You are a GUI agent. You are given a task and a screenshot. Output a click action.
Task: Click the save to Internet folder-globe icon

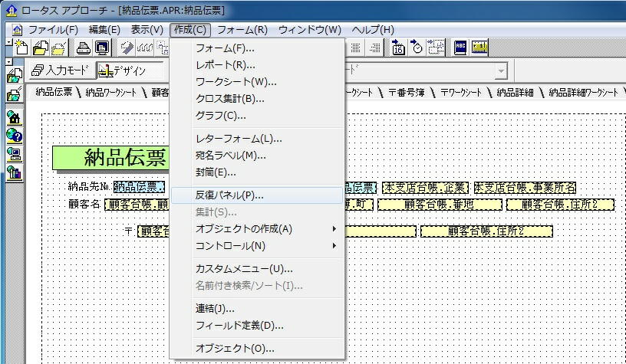coord(15,94)
